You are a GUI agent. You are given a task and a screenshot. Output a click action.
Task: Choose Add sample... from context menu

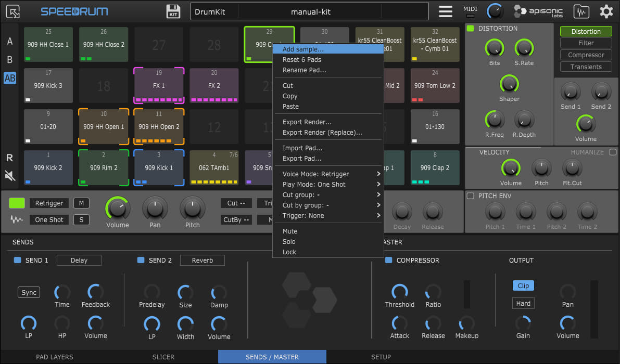(x=303, y=49)
